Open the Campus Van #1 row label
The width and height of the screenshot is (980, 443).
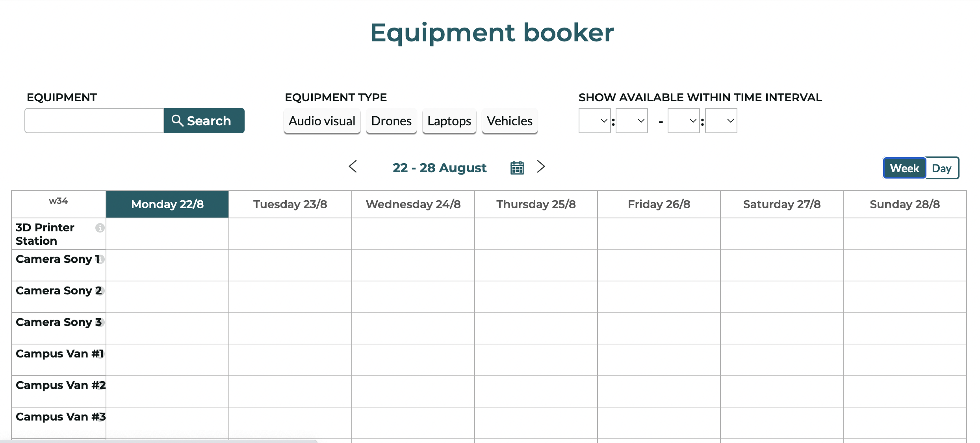(x=60, y=354)
